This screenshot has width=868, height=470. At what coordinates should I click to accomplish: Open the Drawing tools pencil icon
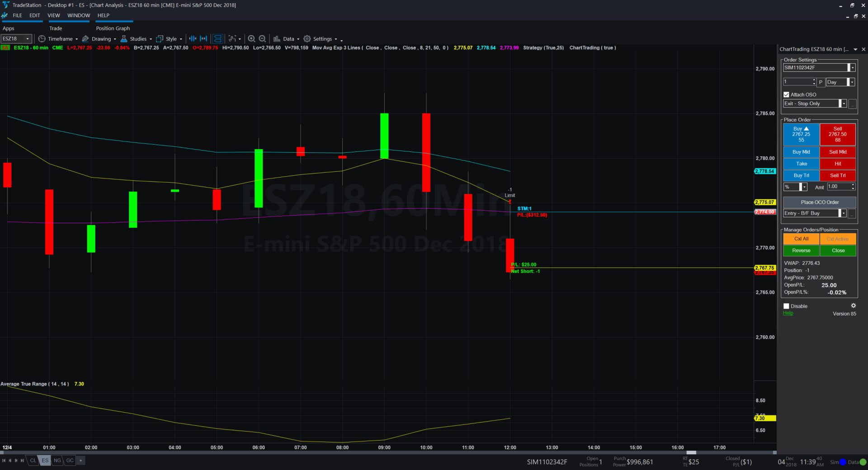[85, 39]
